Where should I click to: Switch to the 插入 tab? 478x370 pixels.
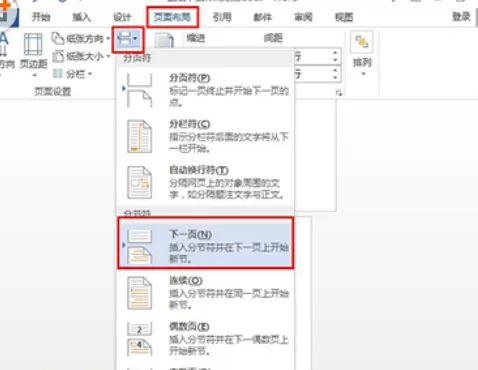(x=82, y=17)
